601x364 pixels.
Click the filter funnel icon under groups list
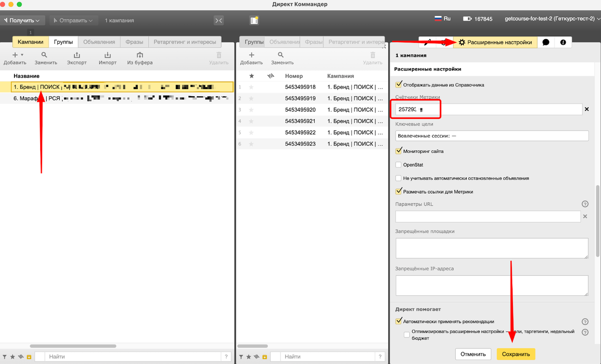tap(241, 357)
